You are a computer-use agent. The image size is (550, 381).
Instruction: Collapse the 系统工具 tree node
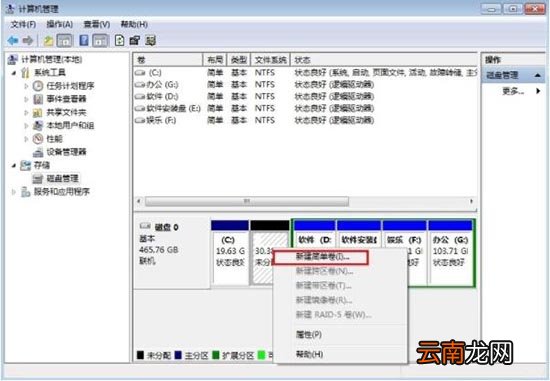pos(14,73)
